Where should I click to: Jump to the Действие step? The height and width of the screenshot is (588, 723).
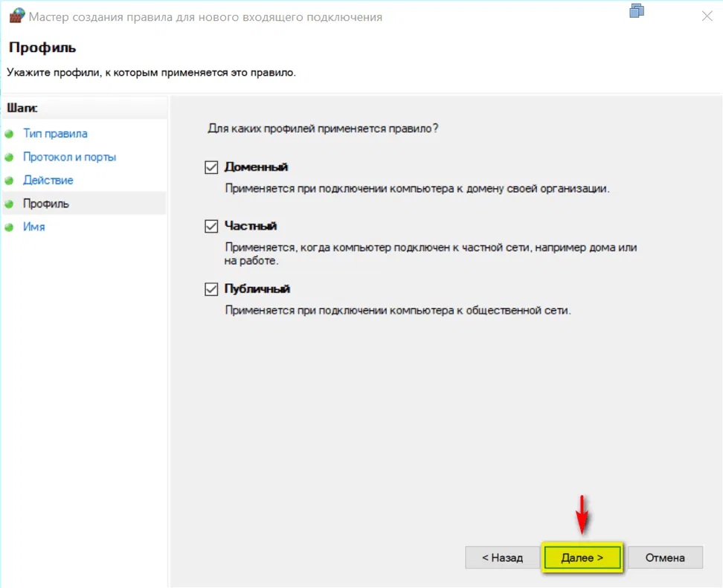click(x=48, y=180)
